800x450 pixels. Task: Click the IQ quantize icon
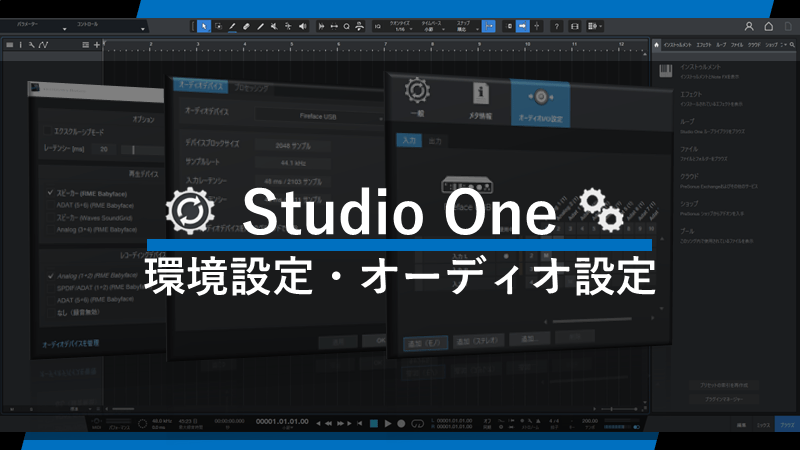click(378, 27)
